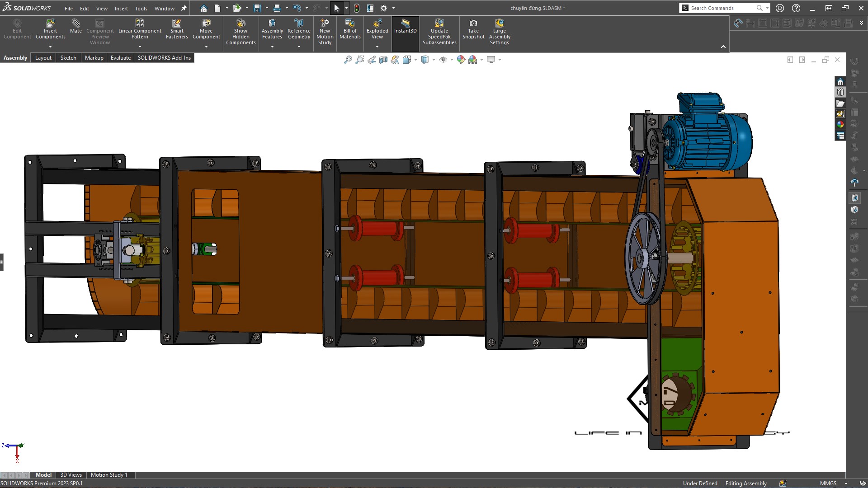
Task: Click Show Hidden Components
Action: (x=241, y=32)
